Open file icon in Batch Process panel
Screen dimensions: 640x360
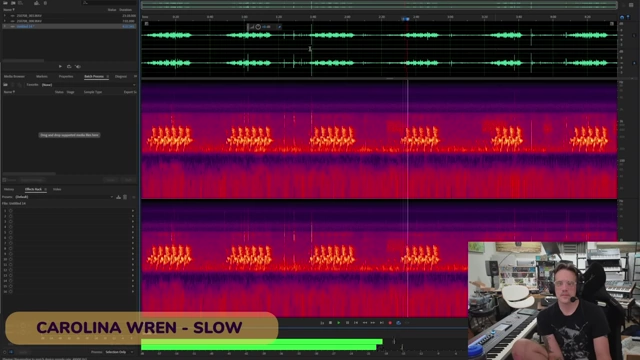pos(5,84)
